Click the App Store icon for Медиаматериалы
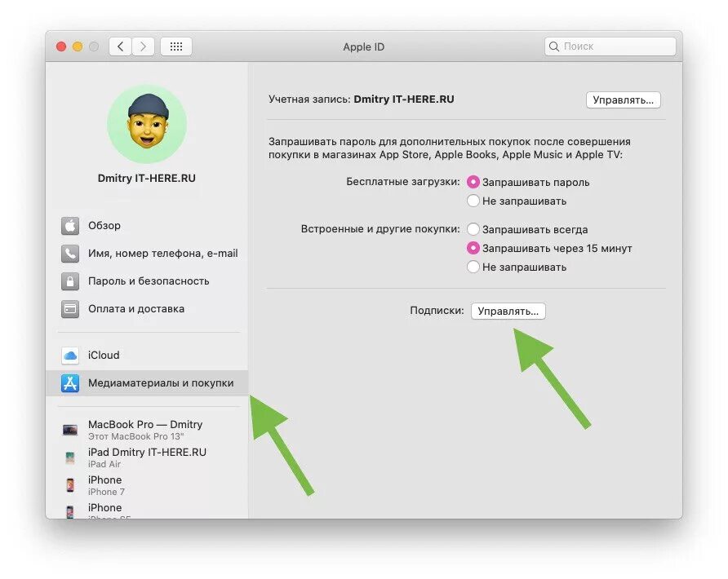 [70, 383]
